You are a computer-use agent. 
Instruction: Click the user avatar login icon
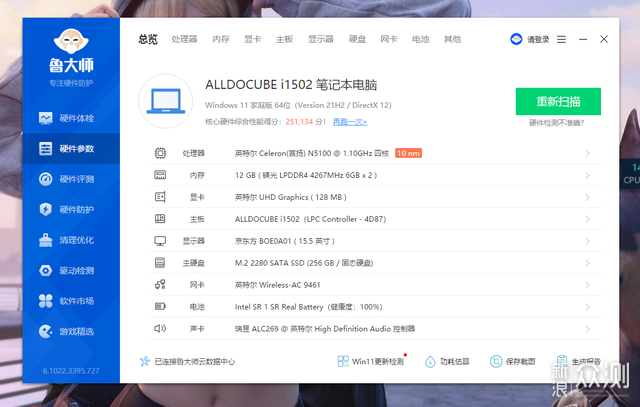[516, 39]
